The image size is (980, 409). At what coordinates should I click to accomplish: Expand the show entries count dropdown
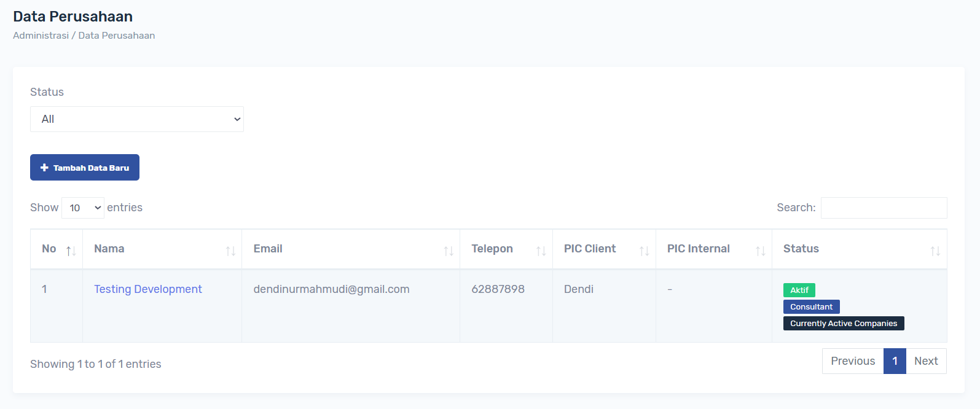(x=83, y=208)
